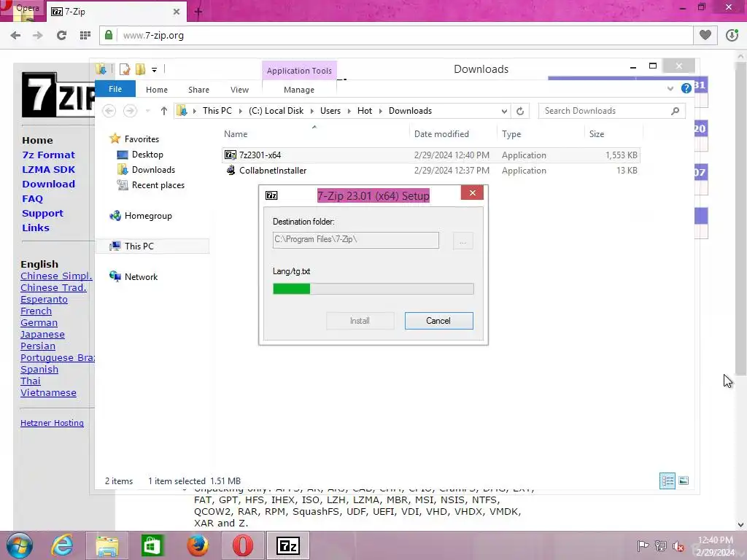747x560 pixels.
Task: Select the 7z2301-x64 file
Action: (431, 155)
